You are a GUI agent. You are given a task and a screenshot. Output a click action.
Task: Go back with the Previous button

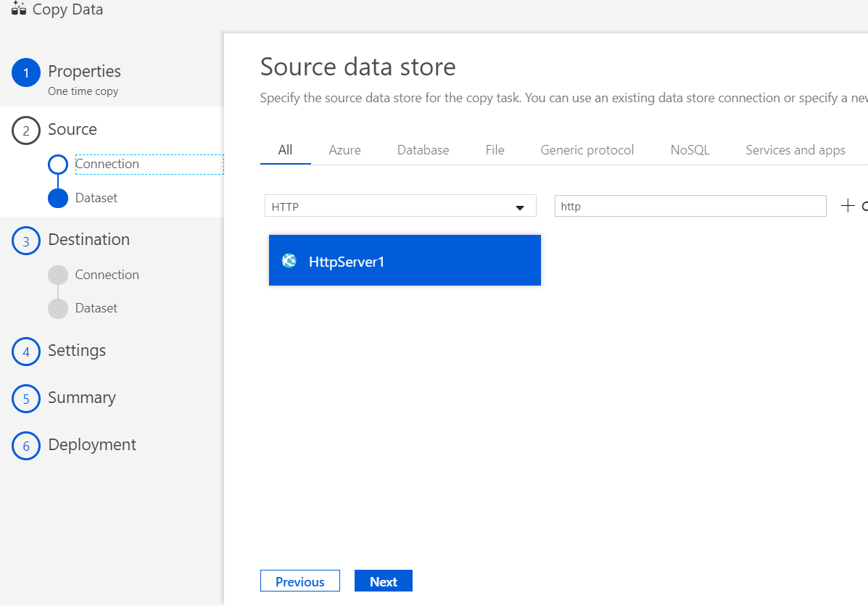click(299, 581)
